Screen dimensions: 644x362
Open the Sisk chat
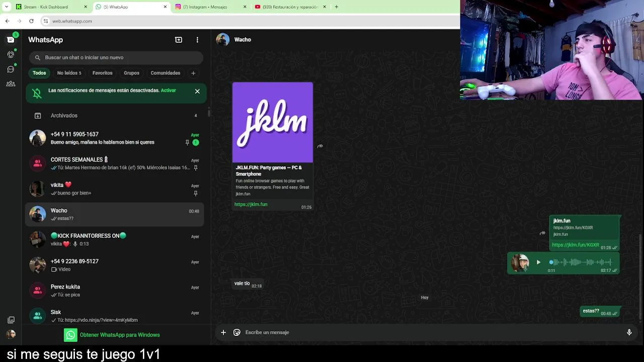(115, 316)
